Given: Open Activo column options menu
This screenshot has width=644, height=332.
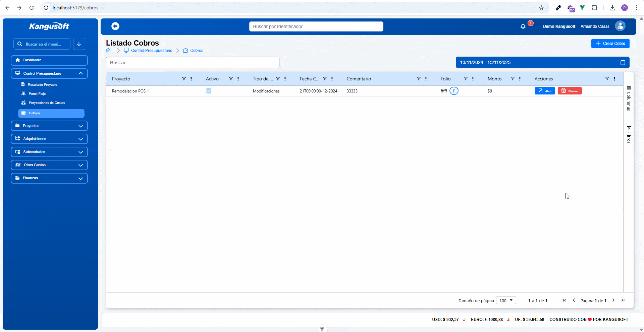Looking at the screenshot, I should point(238,79).
